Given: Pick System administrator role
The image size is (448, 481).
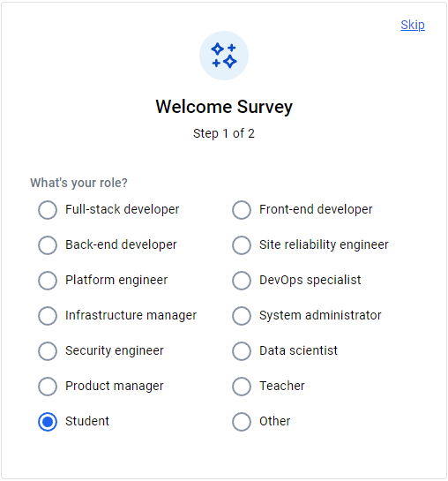Looking at the screenshot, I should click(x=242, y=316).
